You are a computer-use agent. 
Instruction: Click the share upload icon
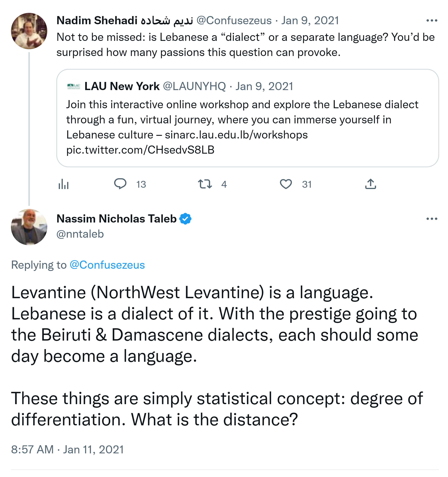pos(370,184)
